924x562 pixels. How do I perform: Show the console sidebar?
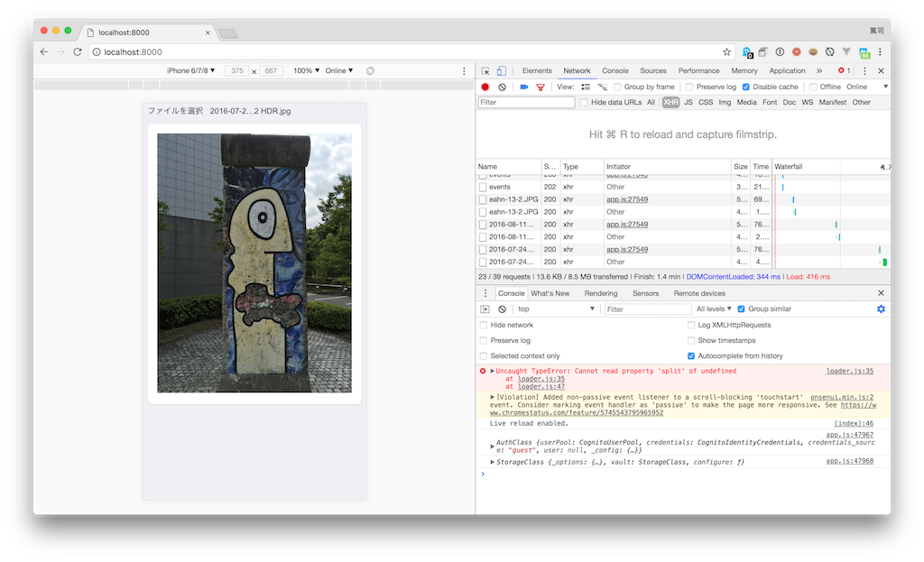coord(485,309)
